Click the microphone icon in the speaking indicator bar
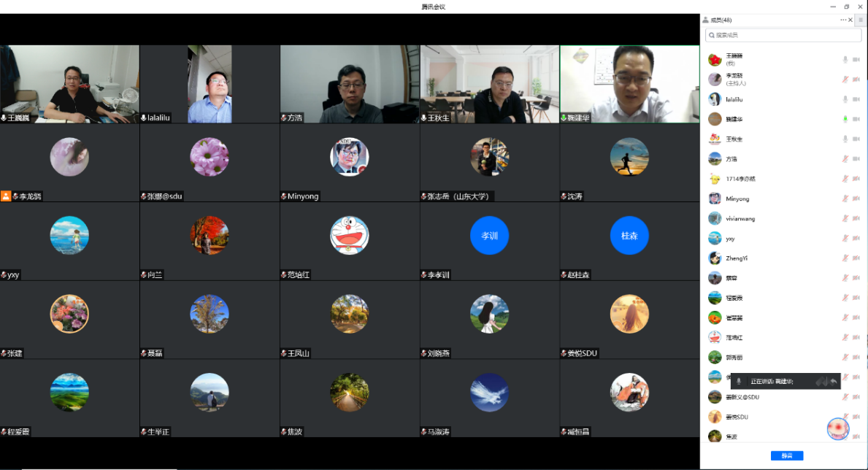 pos(739,381)
